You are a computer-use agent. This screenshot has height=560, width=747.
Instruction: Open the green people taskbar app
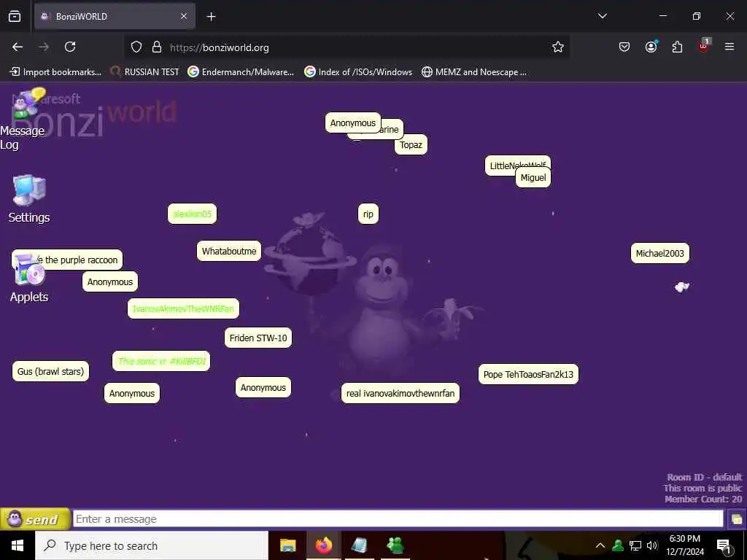[x=395, y=545]
